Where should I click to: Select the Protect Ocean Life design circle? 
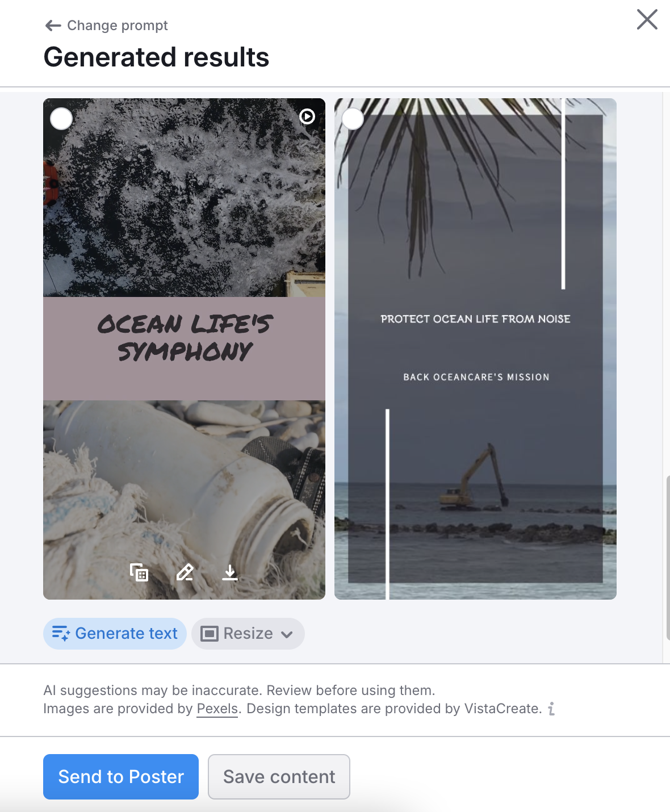pyautogui.click(x=353, y=119)
